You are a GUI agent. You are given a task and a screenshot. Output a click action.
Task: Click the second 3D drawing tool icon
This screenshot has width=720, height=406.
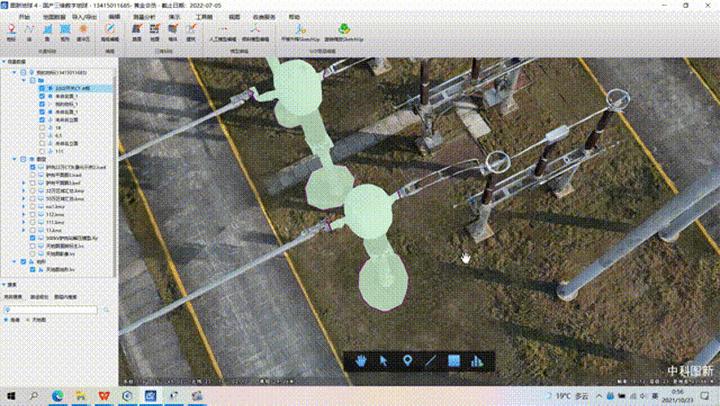(x=155, y=32)
